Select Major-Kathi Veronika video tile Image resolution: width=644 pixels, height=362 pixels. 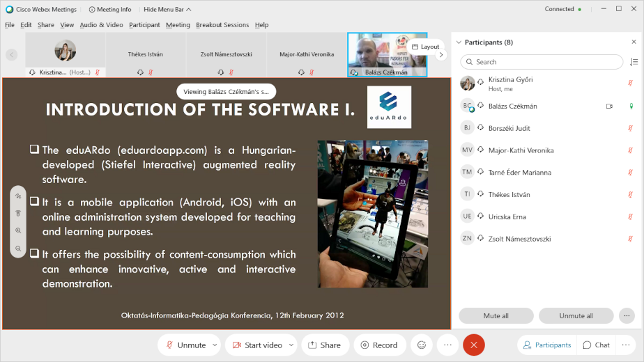click(307, 55)
